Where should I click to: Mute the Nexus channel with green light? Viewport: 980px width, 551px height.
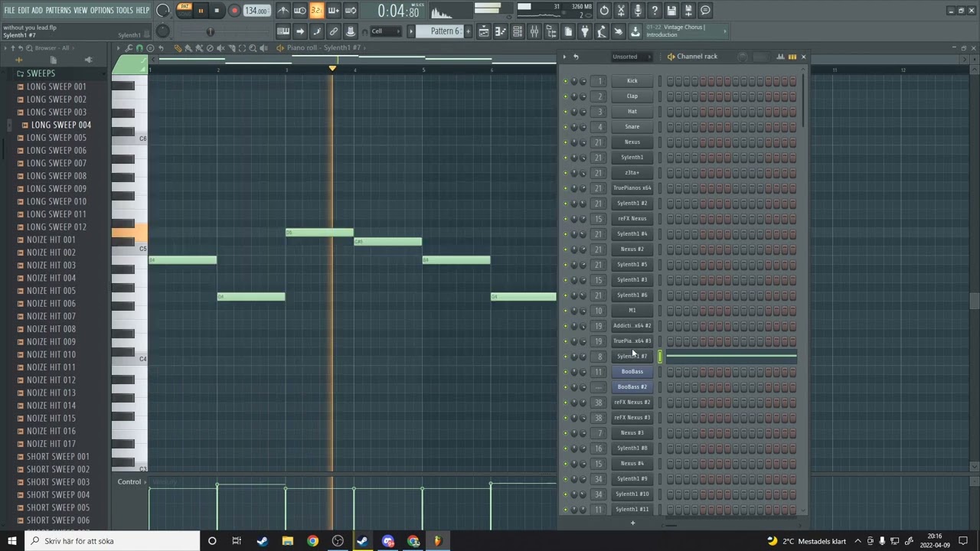[566, 142]
